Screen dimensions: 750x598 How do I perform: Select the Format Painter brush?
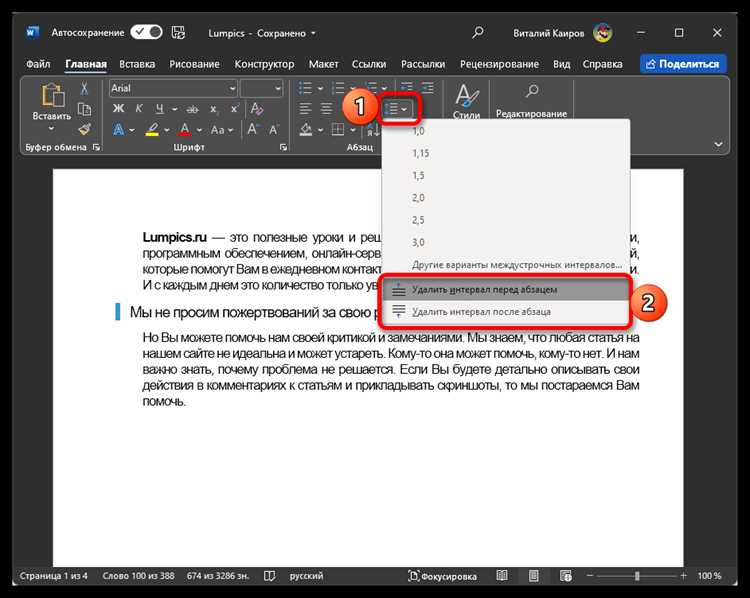(85, 129)
